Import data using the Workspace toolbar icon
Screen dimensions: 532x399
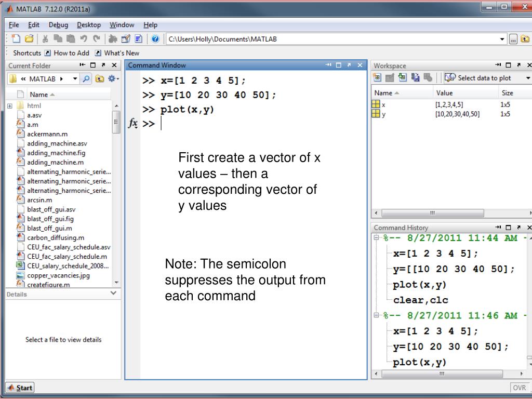(x=403, y=78)
